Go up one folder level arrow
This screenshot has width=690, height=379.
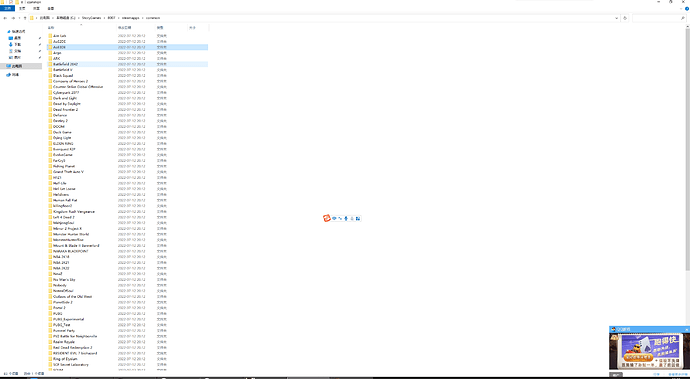pyautogui.click(x=25, y=18)
